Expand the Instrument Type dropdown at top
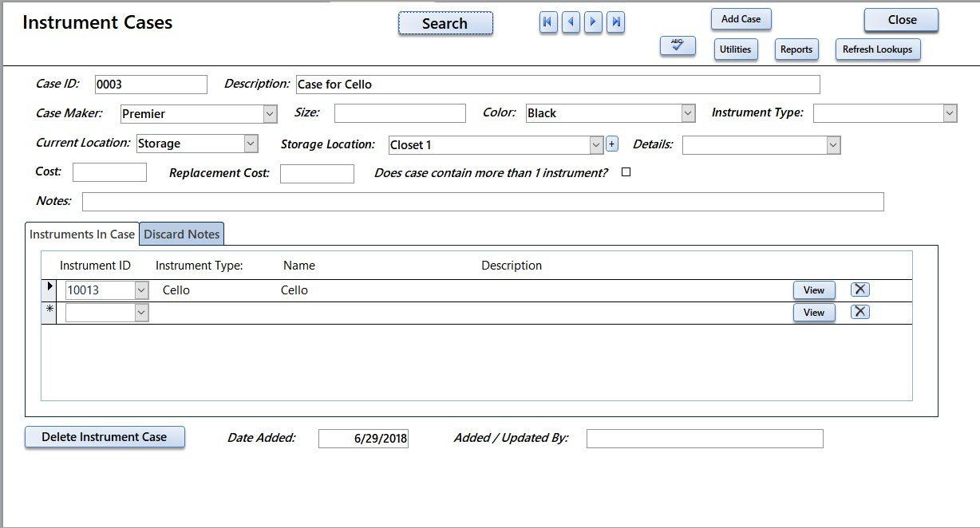 (x=949, y=113)
